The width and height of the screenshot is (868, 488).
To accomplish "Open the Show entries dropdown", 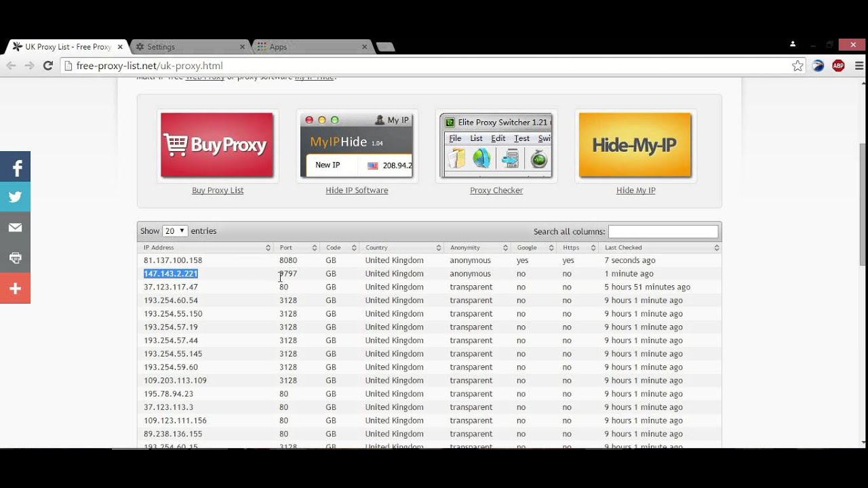I will pos(175,231).
